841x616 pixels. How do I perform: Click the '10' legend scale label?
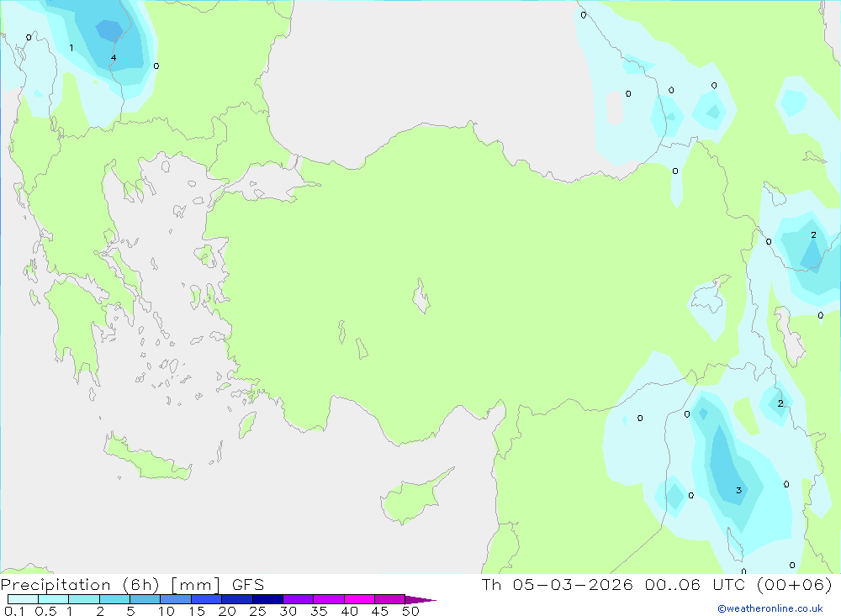pyautogui.click(x=167, y=611)
